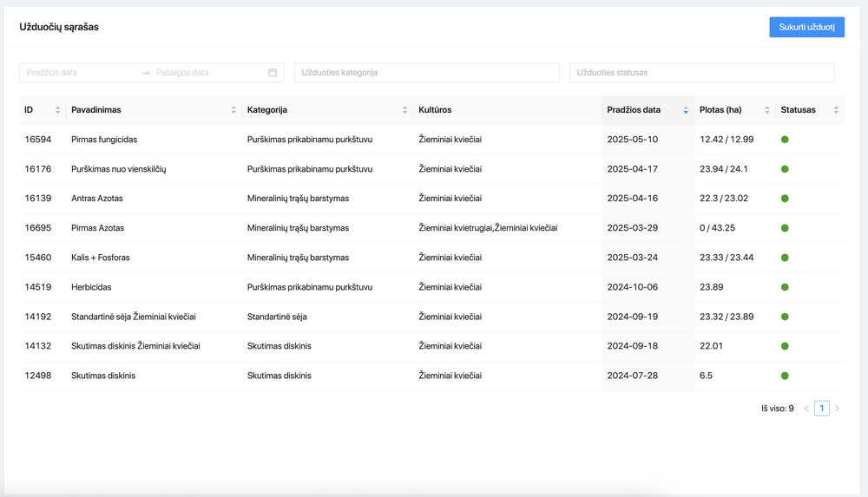This screenshot has width=868, height=497.
Task: Click ID cell 12498
Action: [x=37, y=376]
